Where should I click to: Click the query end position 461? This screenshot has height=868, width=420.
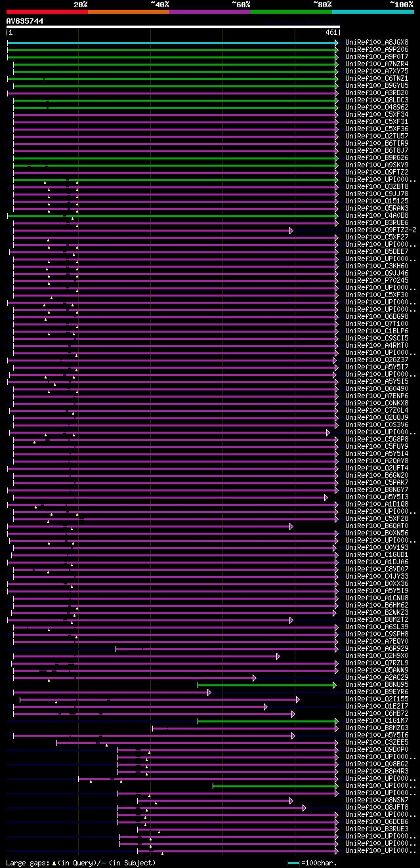tap(331, 33)
